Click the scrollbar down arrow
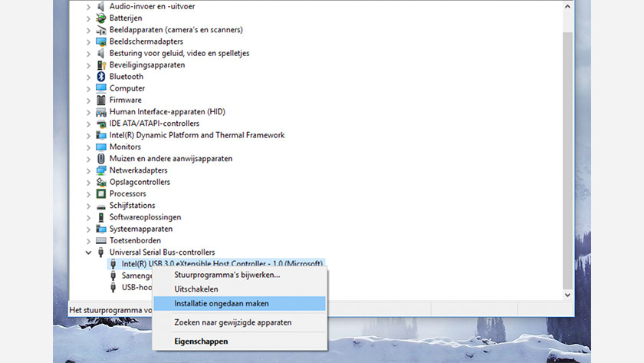 click(x=567, y=294)
